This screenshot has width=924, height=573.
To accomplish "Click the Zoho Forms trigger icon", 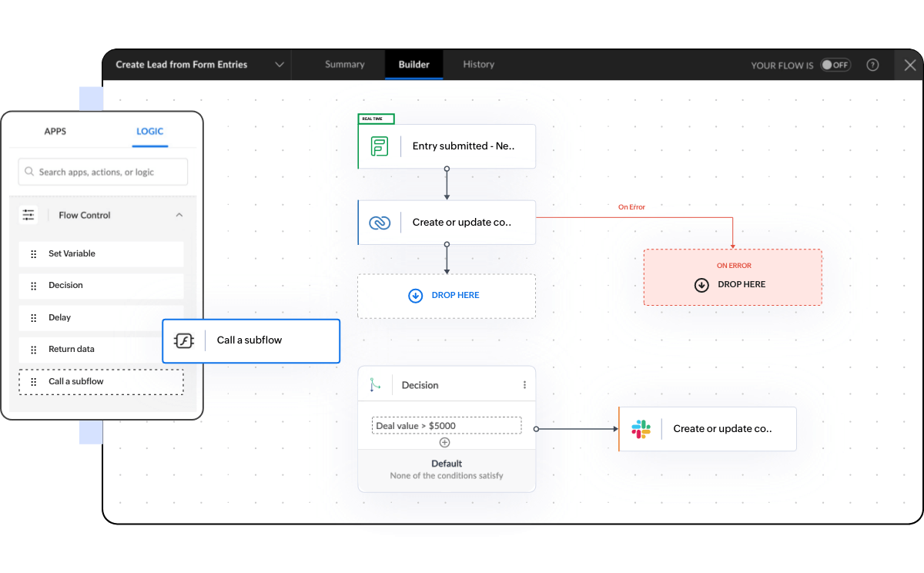I will [379, 146].
